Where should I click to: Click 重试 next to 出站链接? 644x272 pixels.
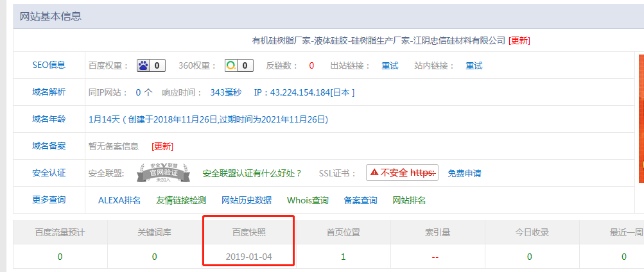point(390,65)
